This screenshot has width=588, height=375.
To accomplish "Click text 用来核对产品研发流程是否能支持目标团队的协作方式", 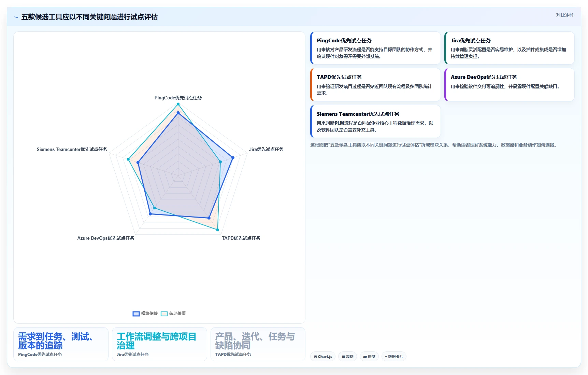I will click(370, 50).
